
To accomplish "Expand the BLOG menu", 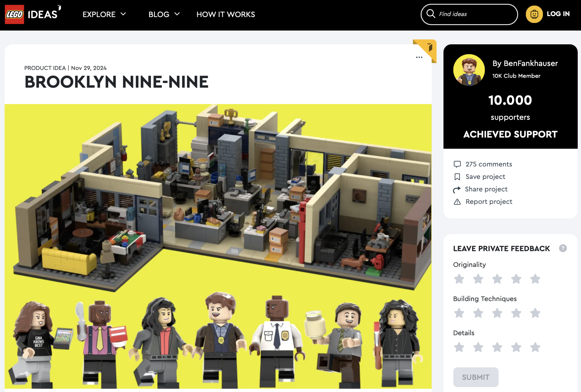I will [x=164, y=14].
